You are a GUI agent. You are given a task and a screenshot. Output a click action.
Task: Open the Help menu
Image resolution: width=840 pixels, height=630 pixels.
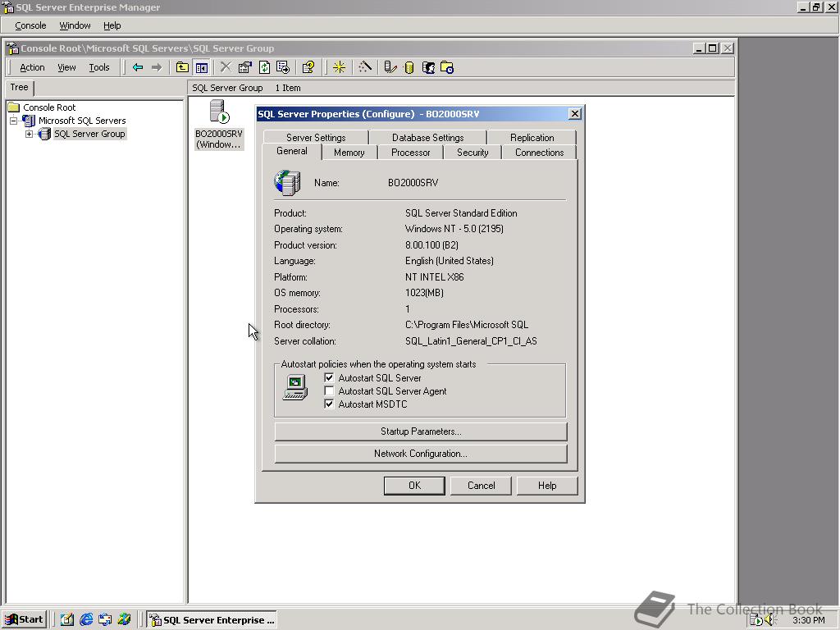[x=112, y=25]
